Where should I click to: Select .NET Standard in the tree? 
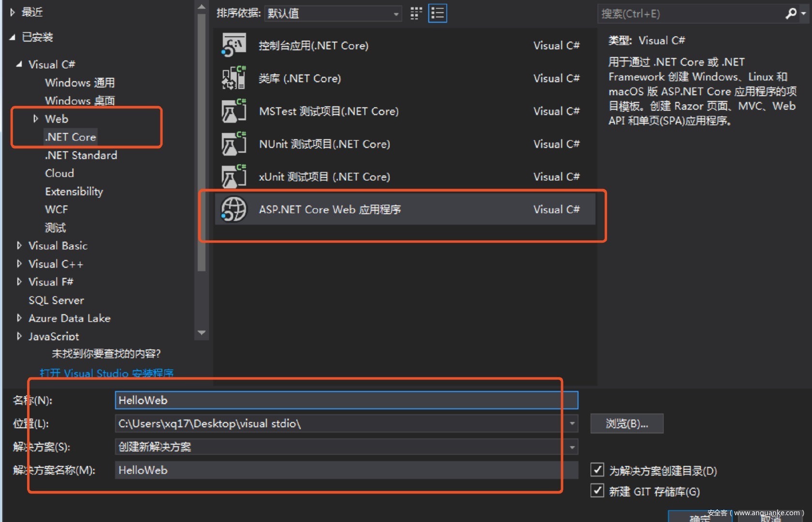pyautogui.click(x=81, y=155)
